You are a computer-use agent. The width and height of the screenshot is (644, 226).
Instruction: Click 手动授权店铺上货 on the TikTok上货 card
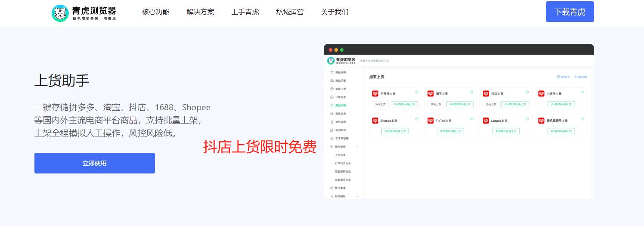pos(450,131)
